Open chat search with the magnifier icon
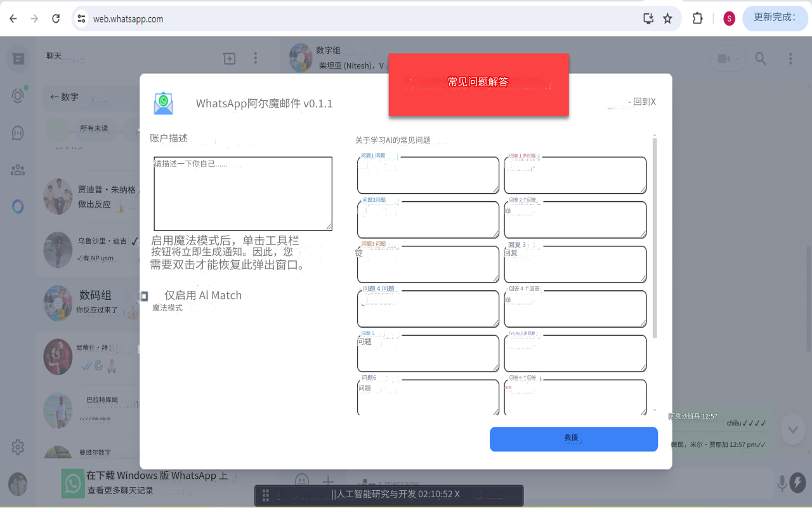This screenshot has width=812, height=508. tap(761, 58)
